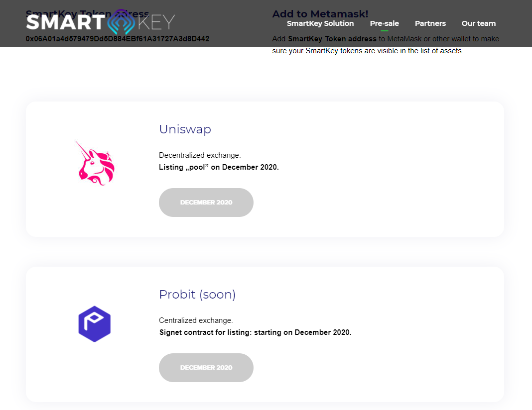Go to the Pre-sale section

tap(385, 23)
